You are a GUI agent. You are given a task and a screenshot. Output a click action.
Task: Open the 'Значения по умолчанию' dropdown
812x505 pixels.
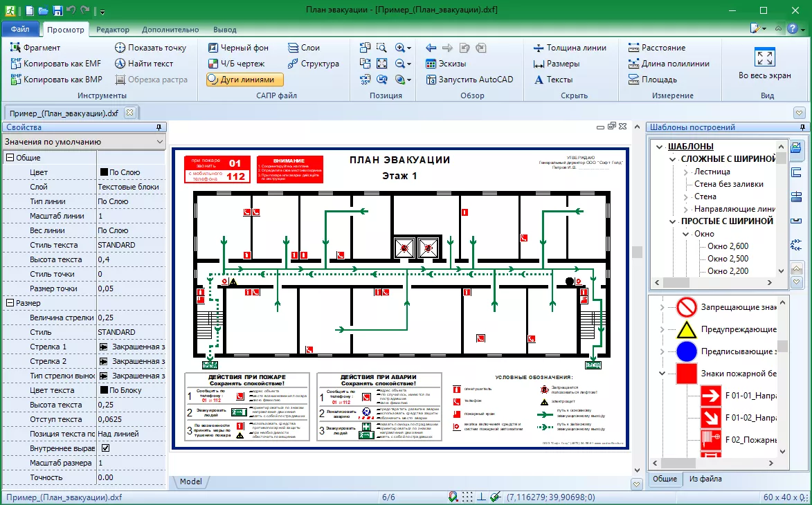pos(84,142)
